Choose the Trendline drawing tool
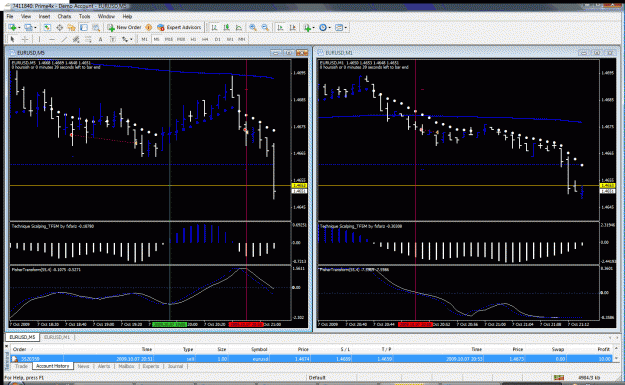This screenshot has width=625, height=385. click(64, 39)
